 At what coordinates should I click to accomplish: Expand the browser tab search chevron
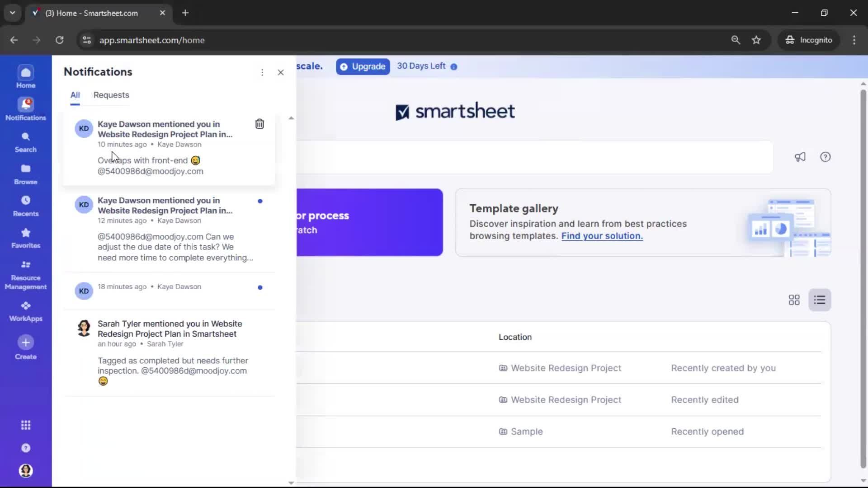tap(12, 13)
